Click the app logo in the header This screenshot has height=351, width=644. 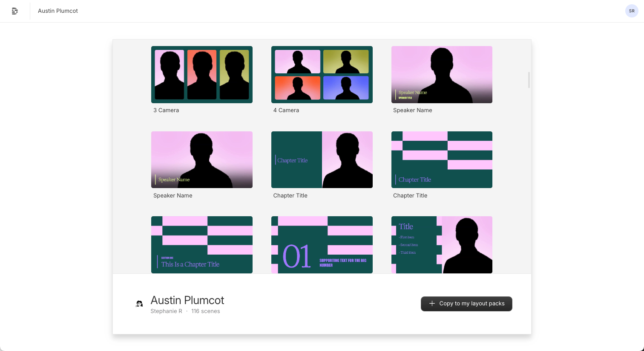(15, 11)
